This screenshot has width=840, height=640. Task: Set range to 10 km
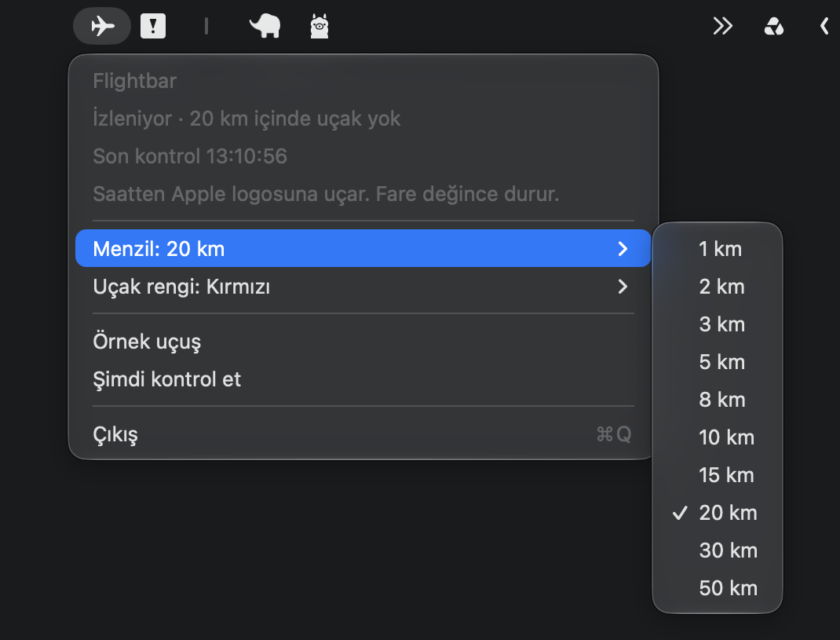point(718,437)
